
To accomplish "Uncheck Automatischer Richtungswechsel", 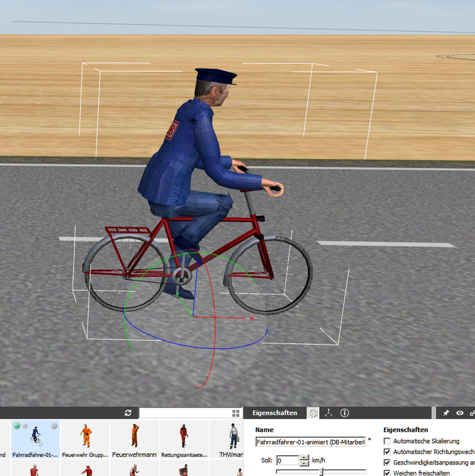I will 387,452.
